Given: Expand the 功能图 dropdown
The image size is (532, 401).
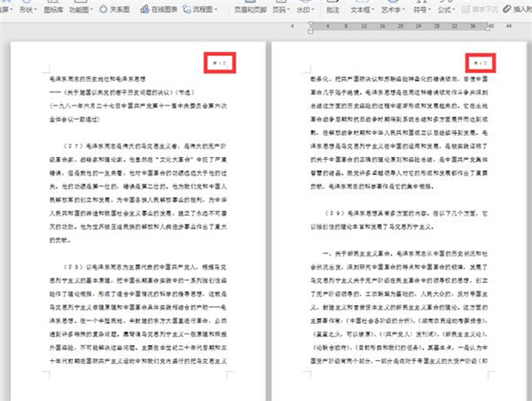Looking at the screenshot, I should [x=81, y=10].
